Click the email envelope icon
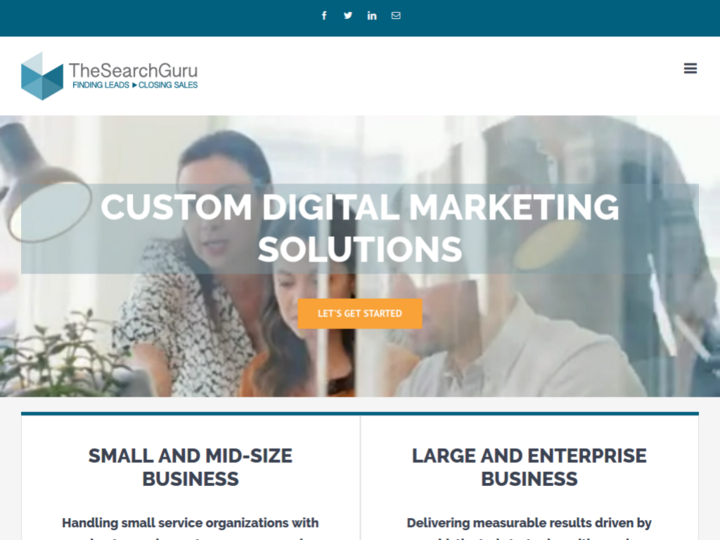This screenshot has height=540, width=720. [396, 16]
